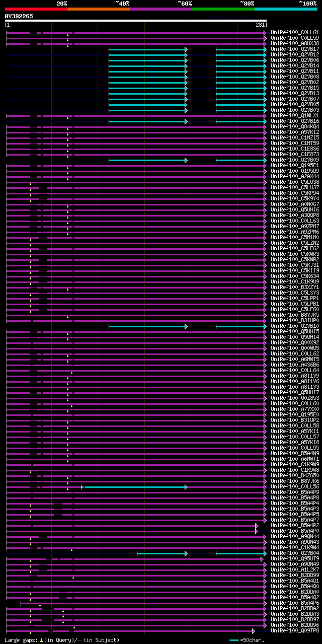Open hit UniRef100_Q2VB10
The image size is (322, 644).
point(295,326)
